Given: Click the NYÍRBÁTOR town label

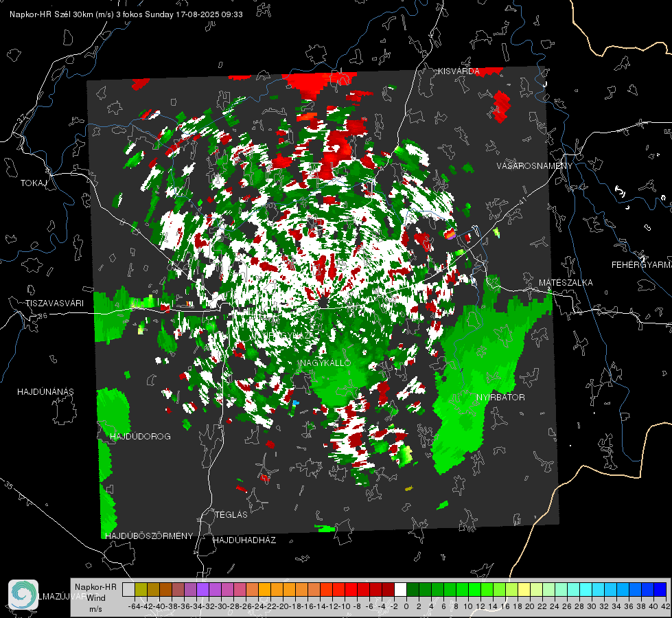Looking at the screenshot, I should point(500,398).
